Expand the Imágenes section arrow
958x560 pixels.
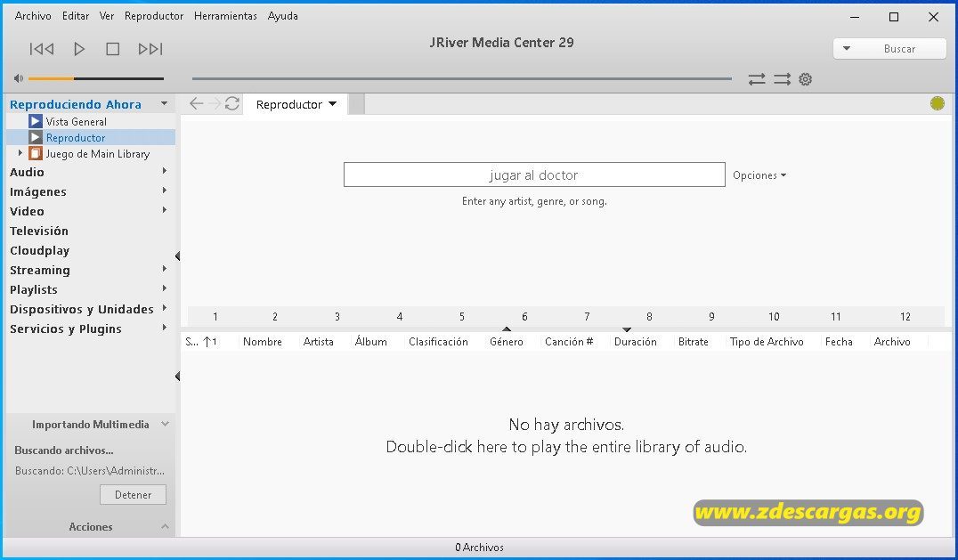point(164,191)
